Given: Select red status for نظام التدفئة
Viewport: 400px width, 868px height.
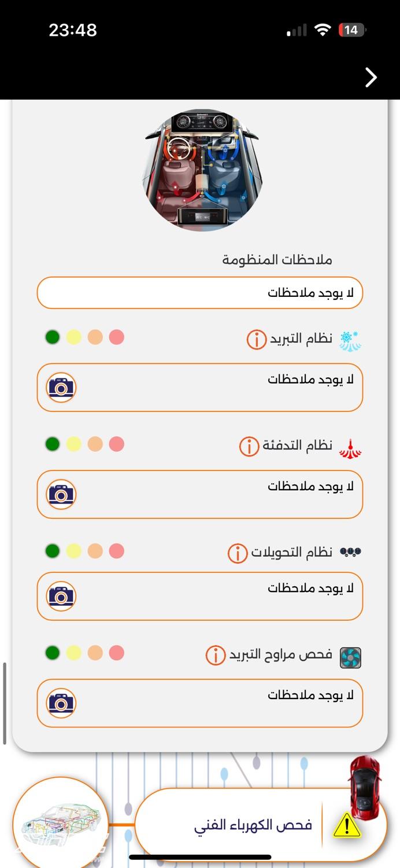Looking at the screenshot, I should (x=117, y=444).
